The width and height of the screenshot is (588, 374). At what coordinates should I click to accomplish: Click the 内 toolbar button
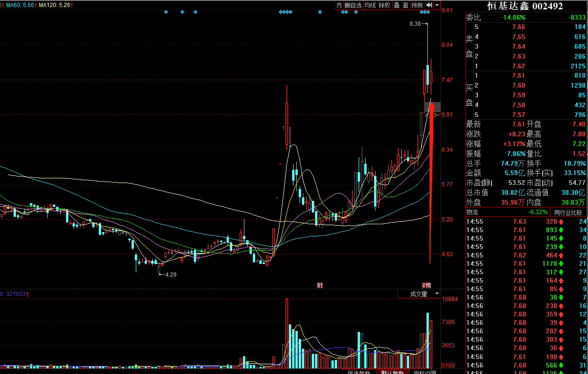339,5
